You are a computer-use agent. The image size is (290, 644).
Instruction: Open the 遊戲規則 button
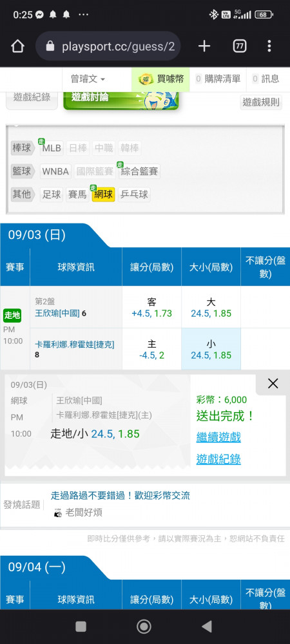pos(261,102)
